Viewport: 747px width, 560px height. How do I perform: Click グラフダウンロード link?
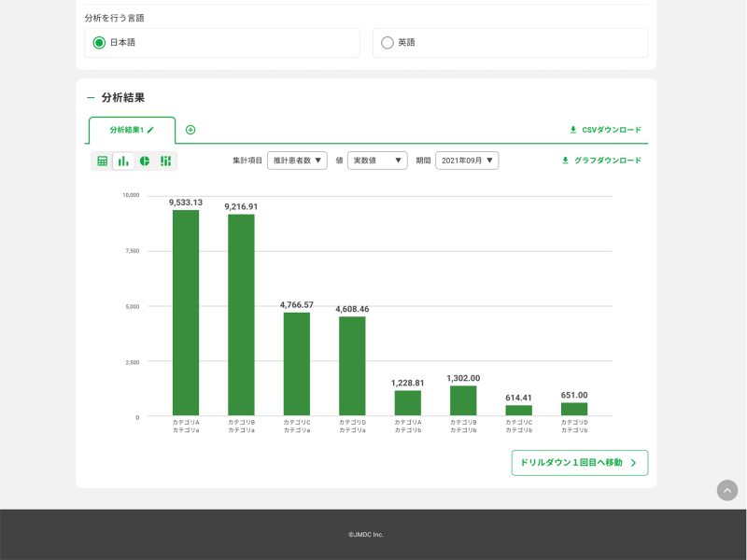click(x=601, y=161)
